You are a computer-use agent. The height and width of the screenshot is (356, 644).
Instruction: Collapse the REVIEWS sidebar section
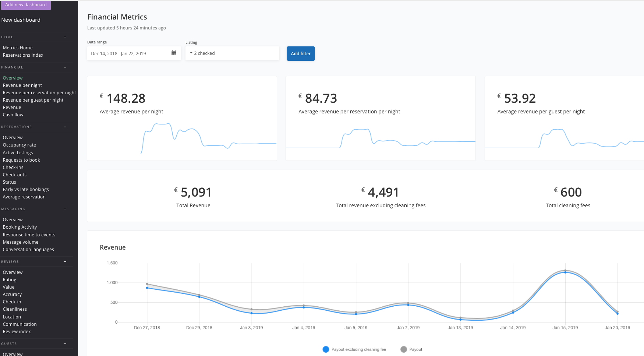65,262
